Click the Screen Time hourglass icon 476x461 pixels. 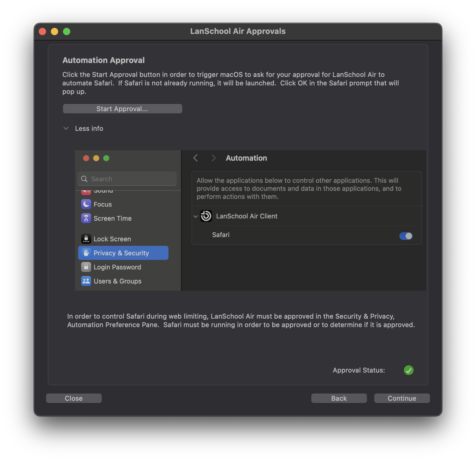(x=86, y=218)
